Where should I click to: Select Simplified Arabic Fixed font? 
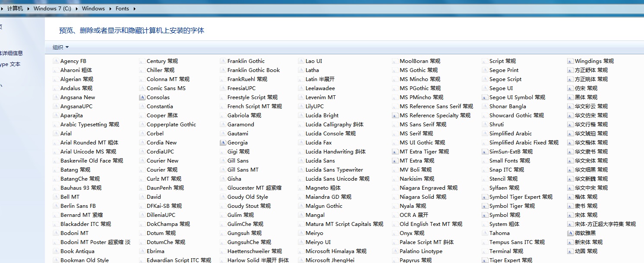(524, 143)
